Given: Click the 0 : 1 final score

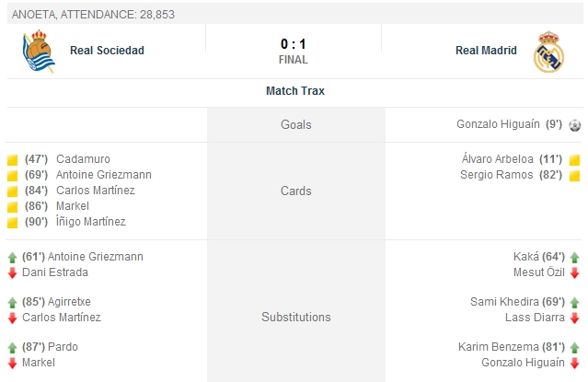Looking at the screenshot, I should click(294, 43).
